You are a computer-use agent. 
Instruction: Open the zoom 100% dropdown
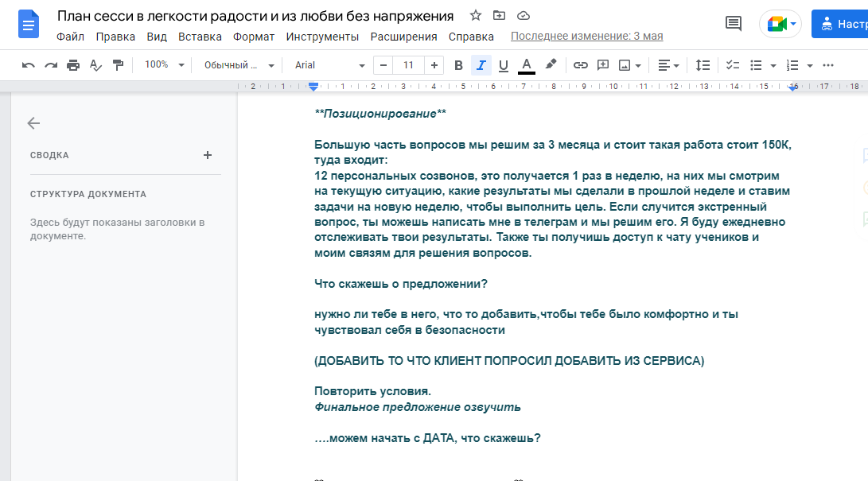click(x=165, y=65)
